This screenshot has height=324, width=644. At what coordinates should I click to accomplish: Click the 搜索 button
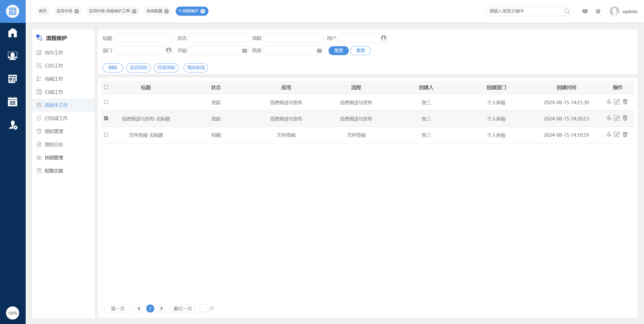(x=338, y=50)
